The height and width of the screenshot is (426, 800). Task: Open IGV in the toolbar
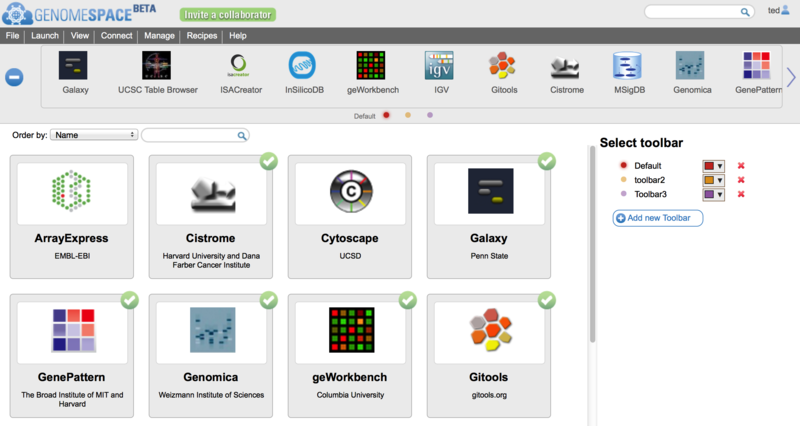[x=440, y=67]
